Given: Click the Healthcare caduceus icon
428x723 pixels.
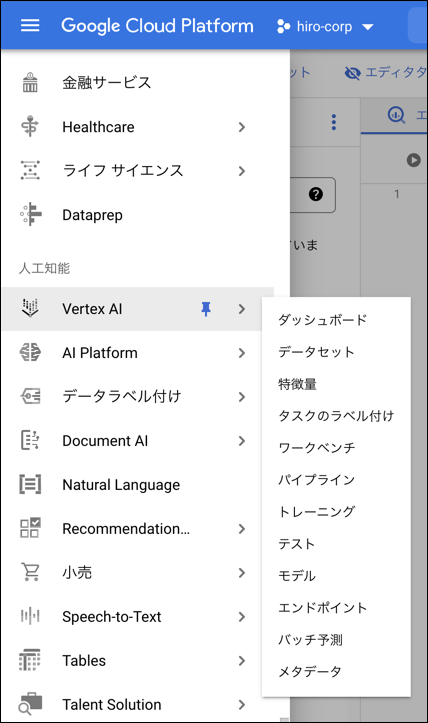Looking at the screenshot, I should 30,126.
